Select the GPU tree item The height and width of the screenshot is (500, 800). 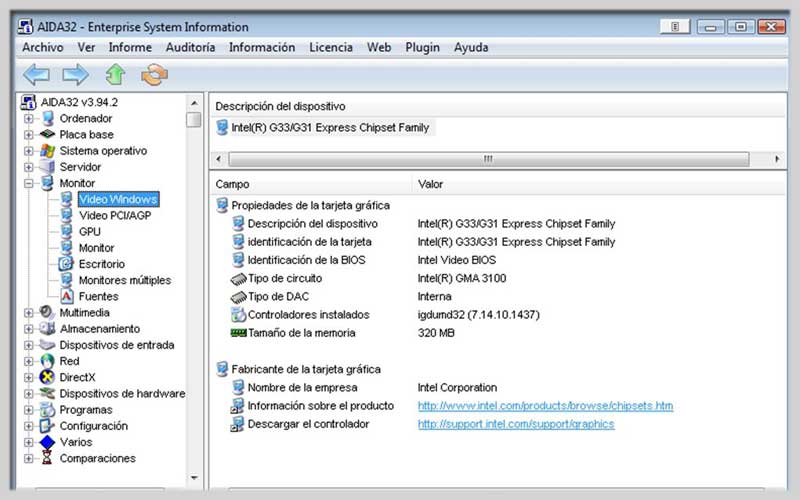(x=90, y=232)
